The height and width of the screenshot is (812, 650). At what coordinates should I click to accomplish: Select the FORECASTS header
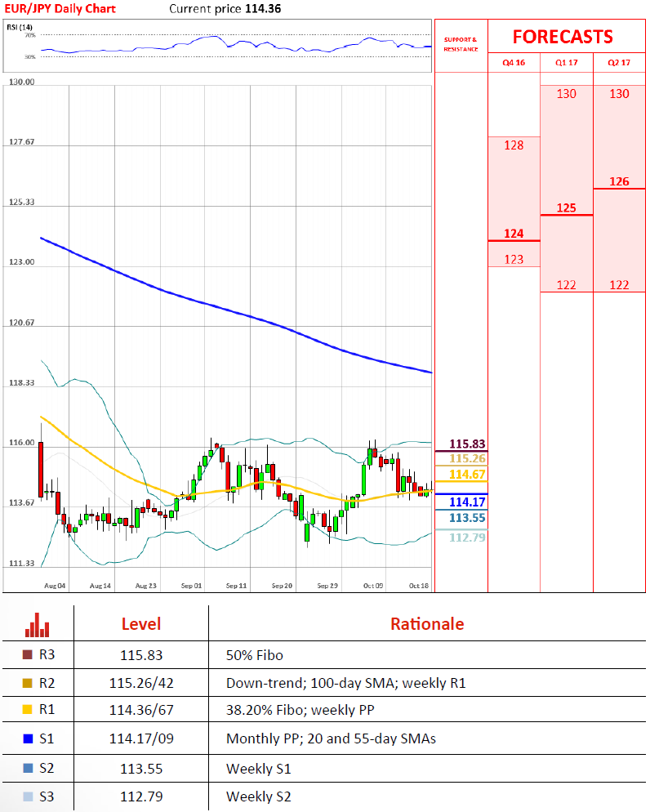point(563,37)
